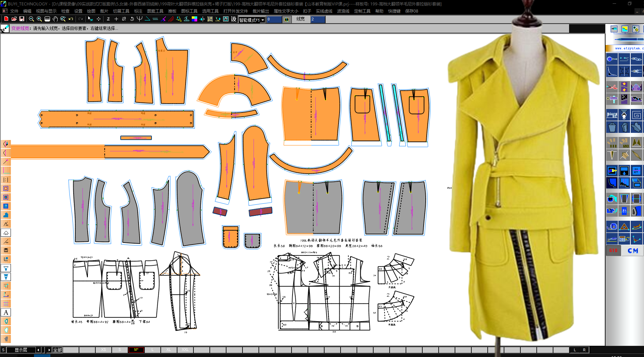Open the 扣子 menu
Viewport: 644px width, 357px height.
coord(307,11)
